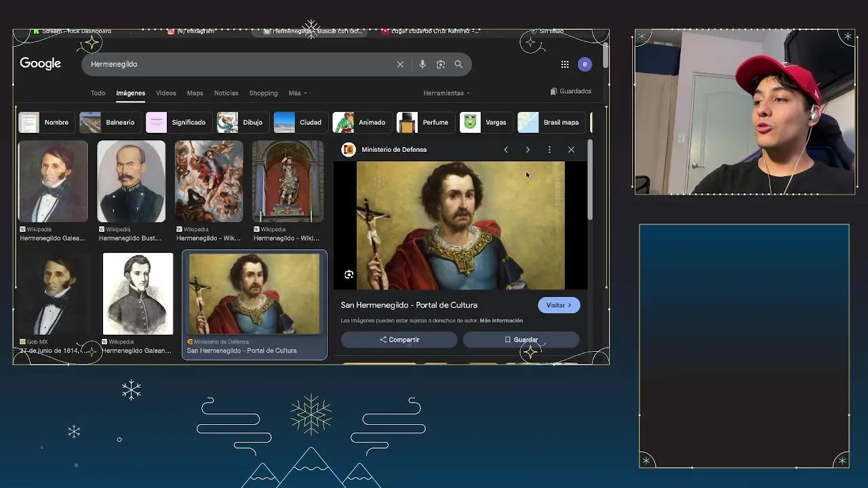
Task: Click the Lens search icon on preview image
Action: [x=349, y=274]
